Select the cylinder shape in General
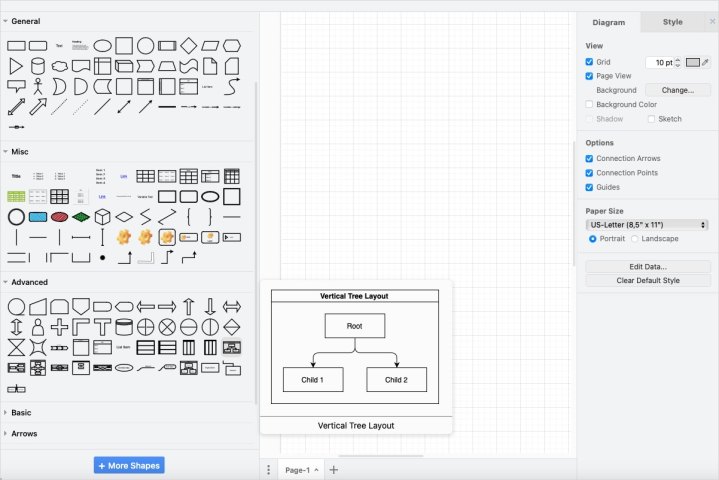Image resolution: width=719 pixels, height=480 pixels. pyautogui.click(x=37, y=66)
